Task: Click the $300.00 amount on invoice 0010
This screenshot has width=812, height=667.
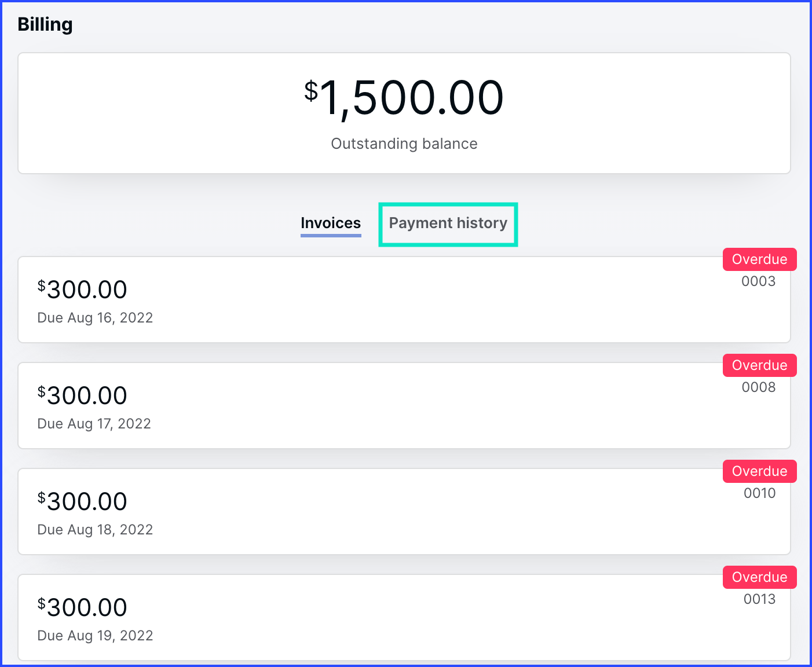Action: (x=82, y=501)
